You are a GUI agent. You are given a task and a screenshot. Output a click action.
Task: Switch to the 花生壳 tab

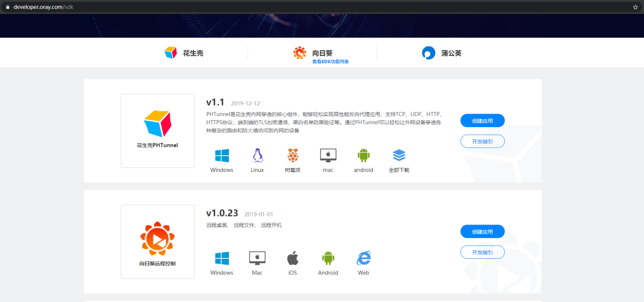tap(184, 53)
